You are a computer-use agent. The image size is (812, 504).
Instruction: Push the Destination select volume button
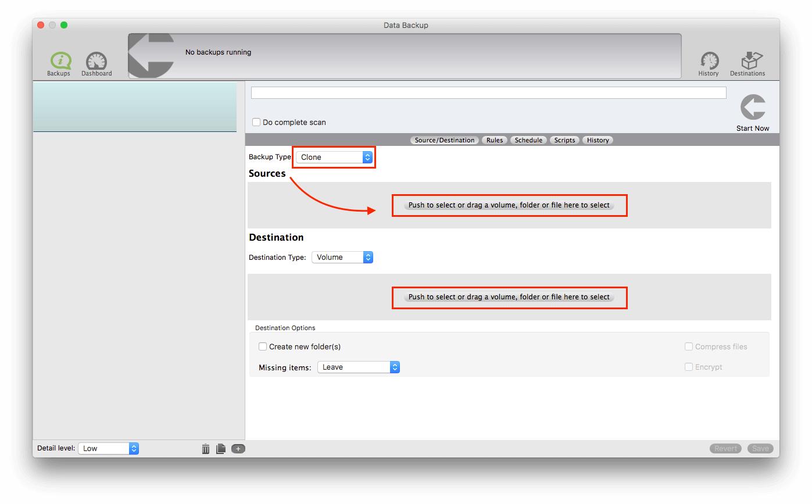click(x=509, y=297)
